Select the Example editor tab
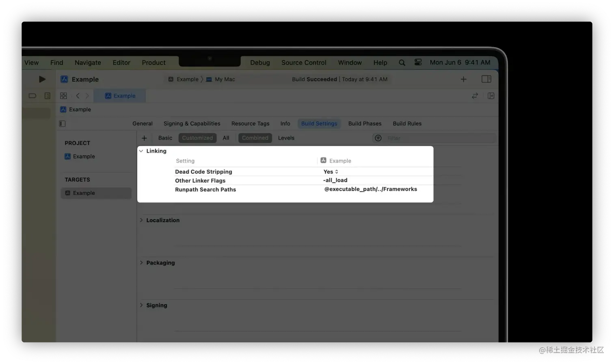The height and width of the screenshot is (364, 614). coord(120,96)
